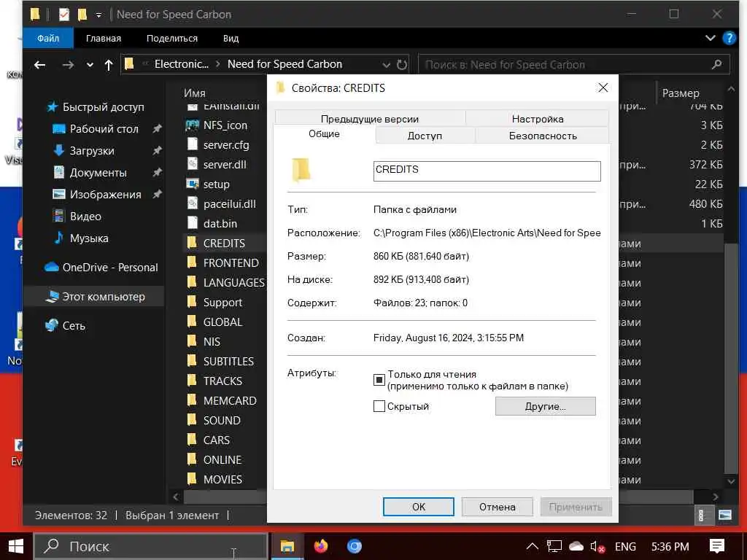This screenshot has width=747, height=560.
Task: Sort by the Размер column header
Action: coord(681,93)
